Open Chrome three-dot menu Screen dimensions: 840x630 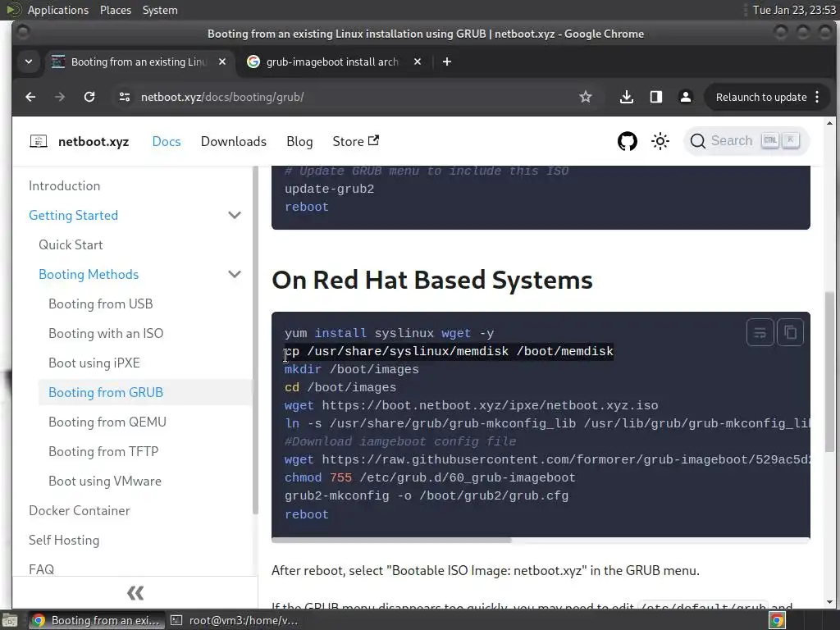pyautogui.click(x=817, y=97)
